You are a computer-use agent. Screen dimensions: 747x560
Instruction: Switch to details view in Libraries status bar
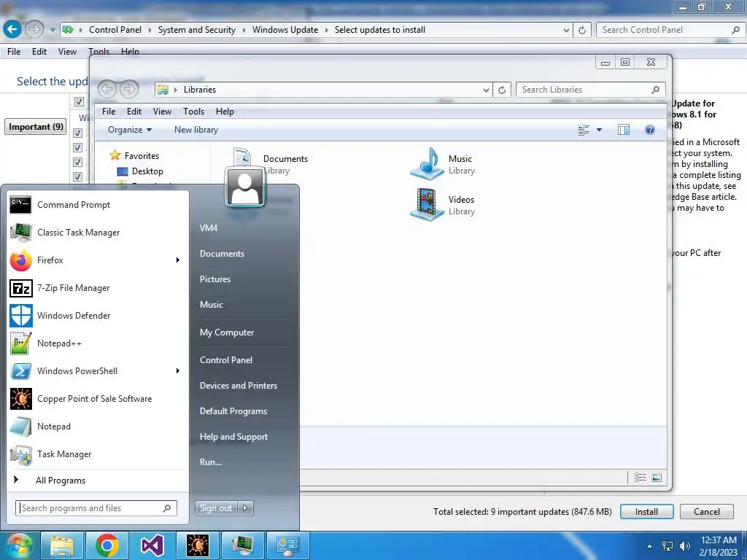click(640, 477)
